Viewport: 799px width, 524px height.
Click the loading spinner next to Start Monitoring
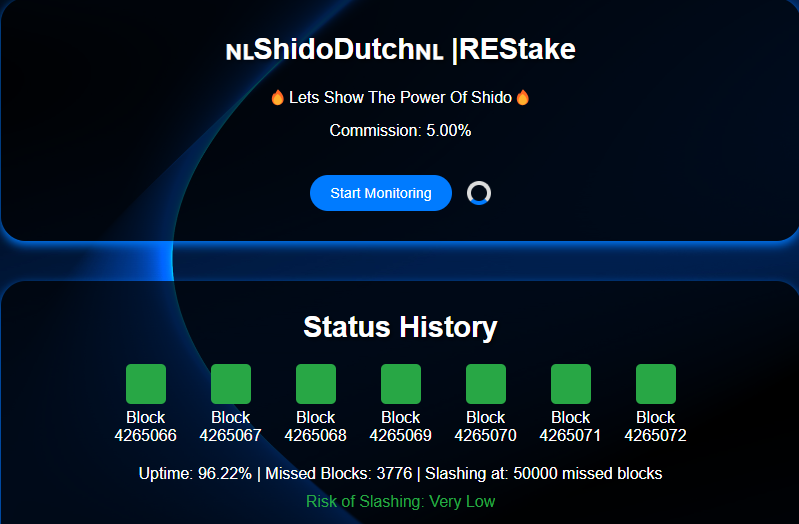coord(479,193)
